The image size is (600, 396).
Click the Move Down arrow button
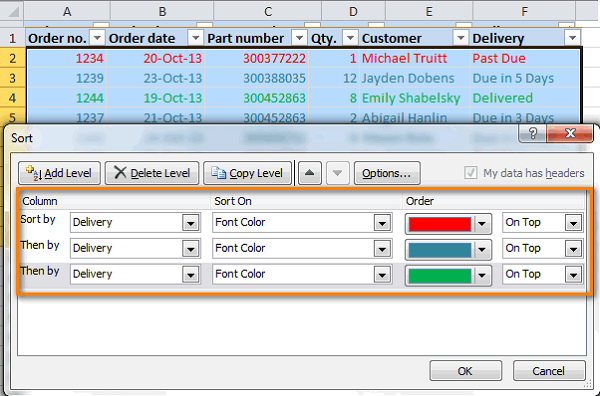pos(338,173)
